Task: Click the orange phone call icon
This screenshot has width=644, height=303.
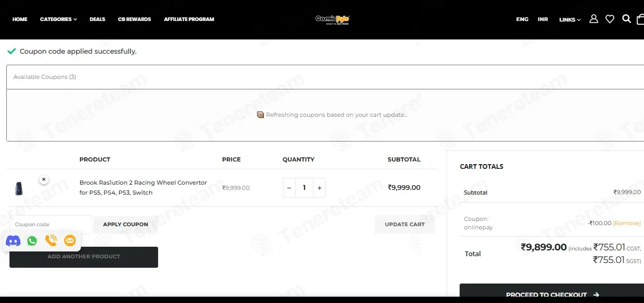Action: 51,241
